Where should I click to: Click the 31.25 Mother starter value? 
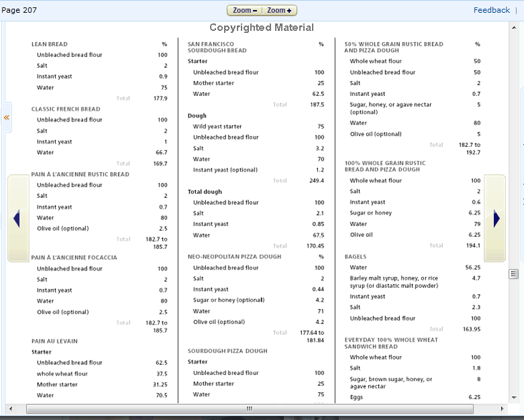[x=160, y=384]
